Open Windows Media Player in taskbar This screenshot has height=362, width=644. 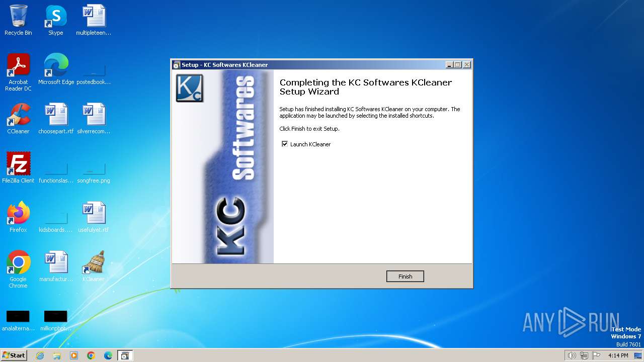click(74, 355)
